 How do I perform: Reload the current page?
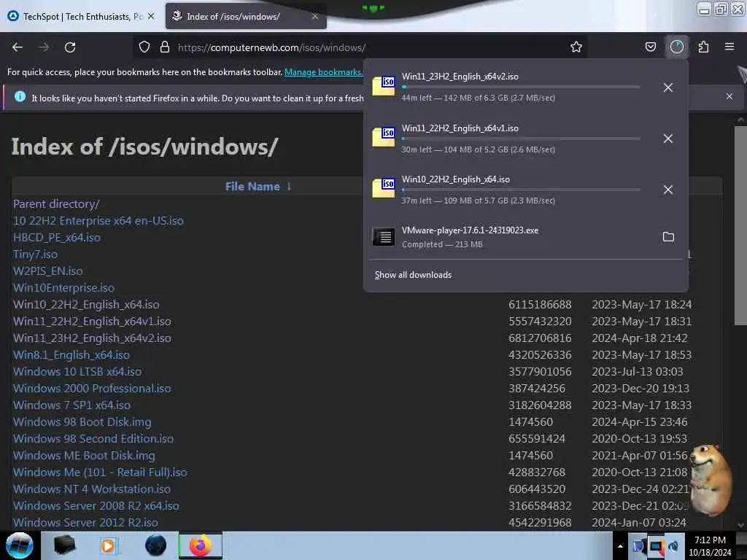pyautogui.click(x=70, y=47)
